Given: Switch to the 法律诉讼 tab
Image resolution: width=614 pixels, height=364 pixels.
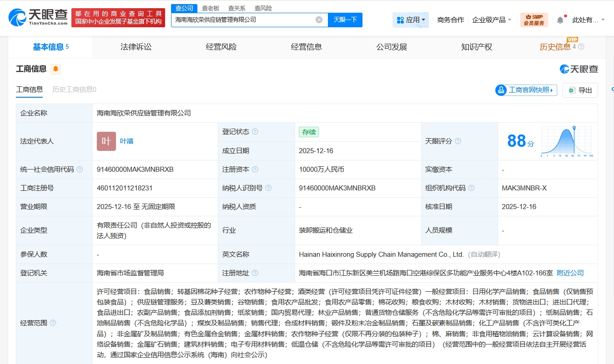Looking at the screenshot, I should (136, 47).
